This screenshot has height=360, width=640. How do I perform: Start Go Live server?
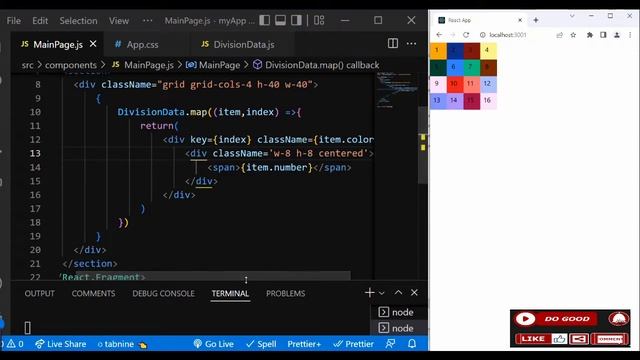pos(213,344)
